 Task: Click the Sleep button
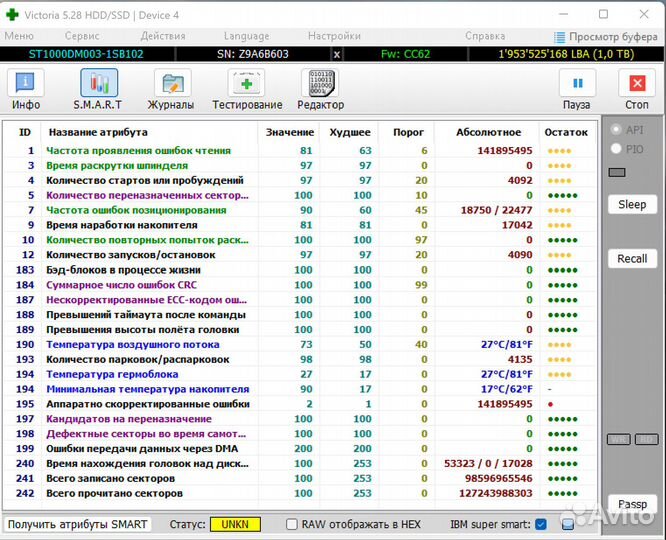[632, 204]
